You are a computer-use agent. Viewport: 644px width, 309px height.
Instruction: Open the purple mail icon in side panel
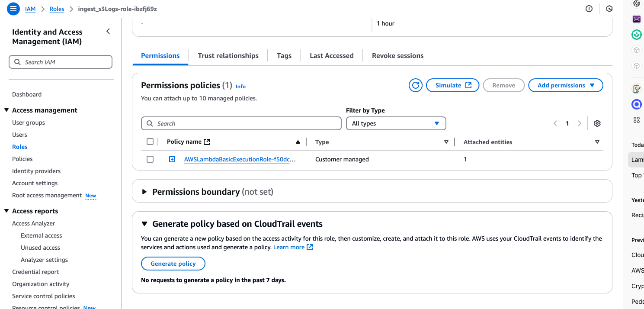[637, 19]
